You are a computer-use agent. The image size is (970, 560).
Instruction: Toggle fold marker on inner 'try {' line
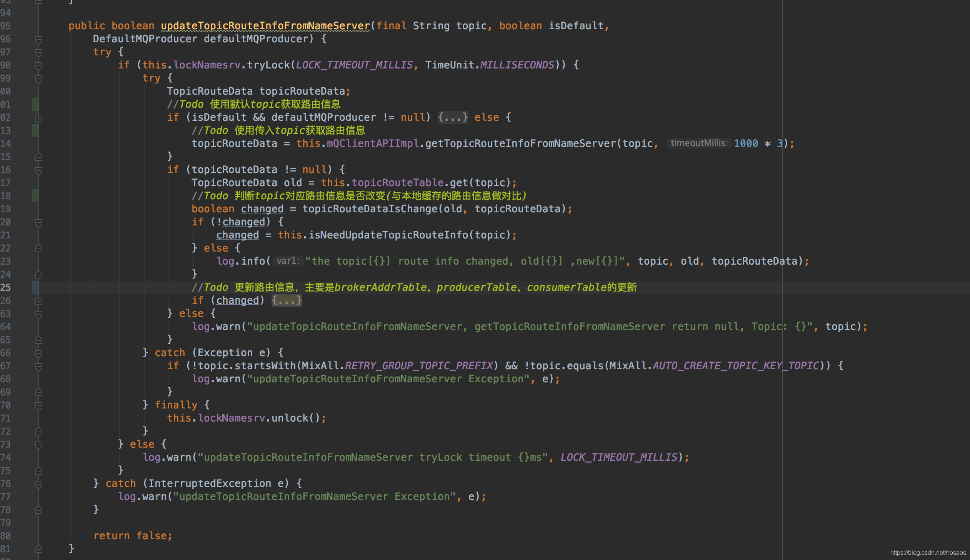click(39, 78)
